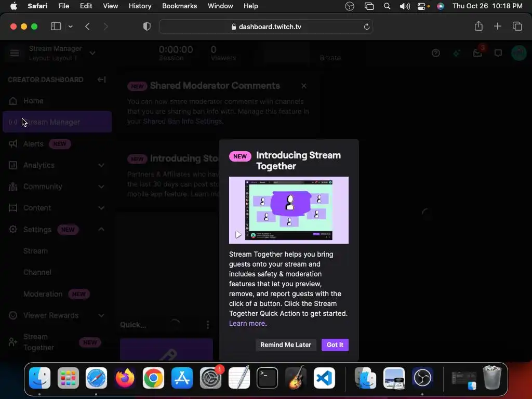Open the user profile avatar menu
Viewport: 532px width, 399px height.
[519, 53]
